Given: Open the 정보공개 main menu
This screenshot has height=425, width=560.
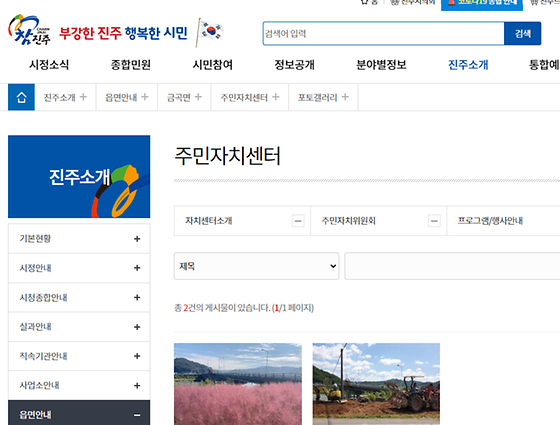Looking at the screenshot, I should [x=295, y=65].
